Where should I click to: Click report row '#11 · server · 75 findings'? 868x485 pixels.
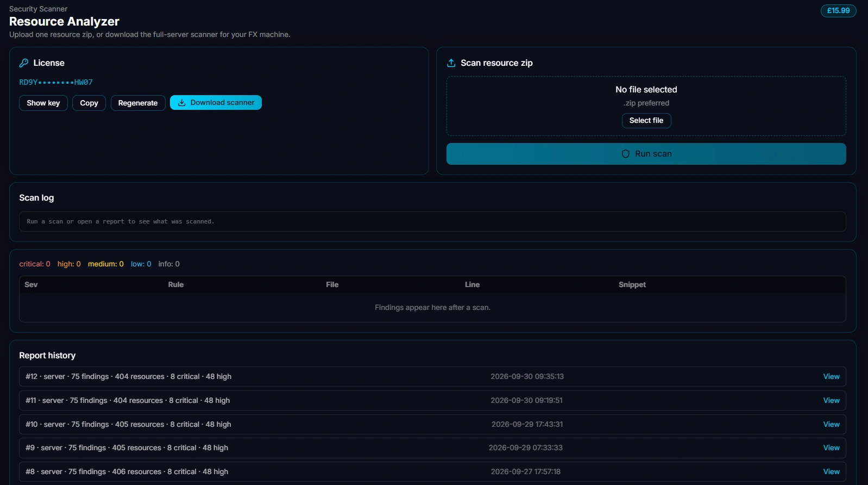coord(432,401)
